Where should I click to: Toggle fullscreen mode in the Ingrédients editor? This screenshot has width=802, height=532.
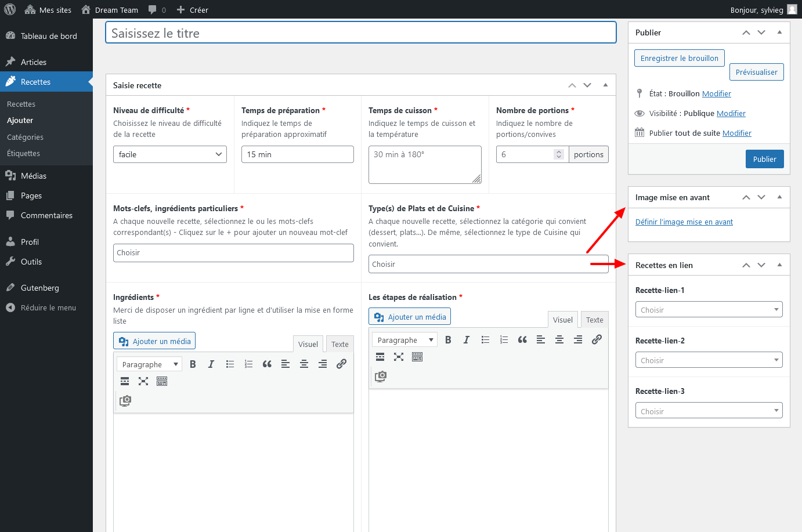(143, 381)
